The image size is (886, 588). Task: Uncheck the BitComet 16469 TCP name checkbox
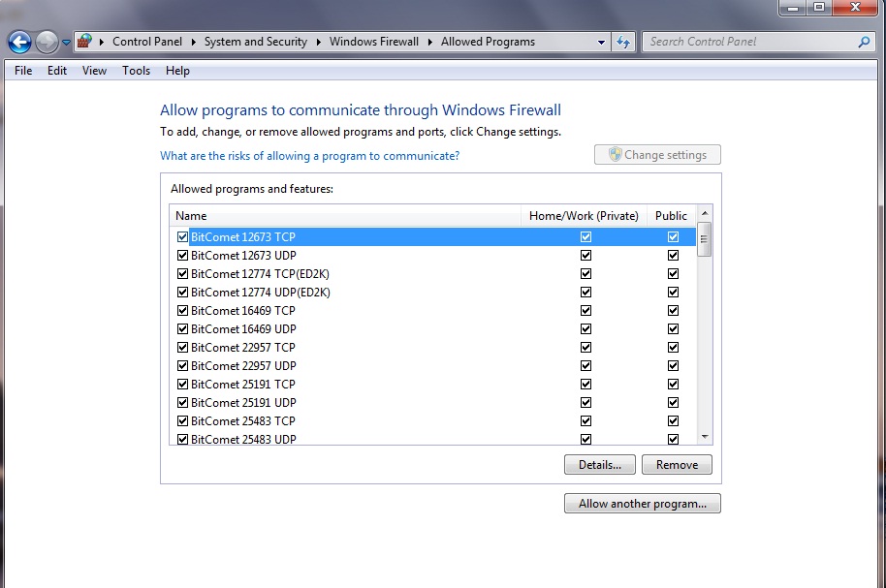tap(182, 311)
